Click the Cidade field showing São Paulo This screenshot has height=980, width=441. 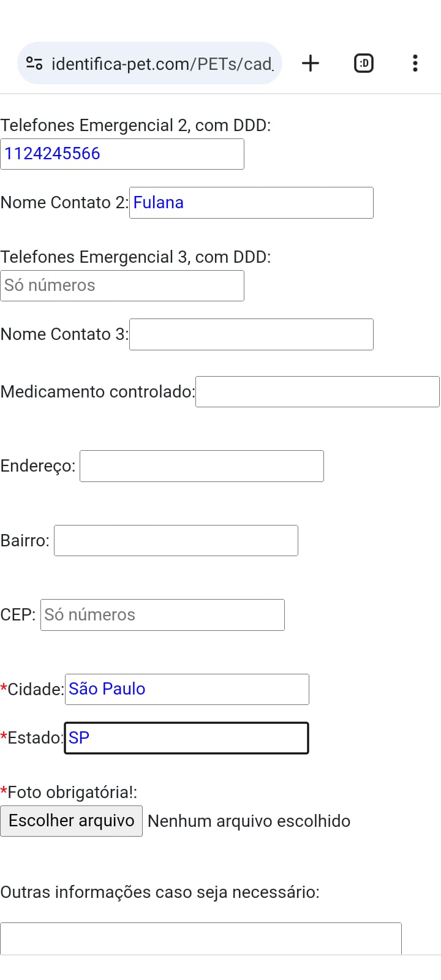pos(187,689)
